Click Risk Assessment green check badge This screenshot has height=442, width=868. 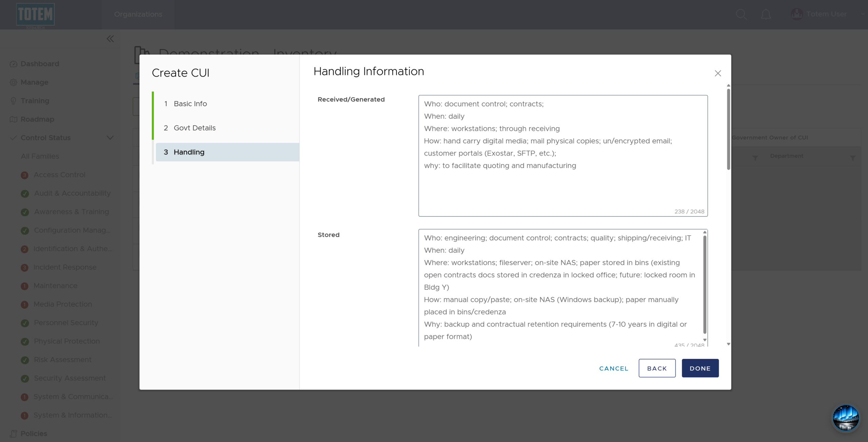coord(25,360)
